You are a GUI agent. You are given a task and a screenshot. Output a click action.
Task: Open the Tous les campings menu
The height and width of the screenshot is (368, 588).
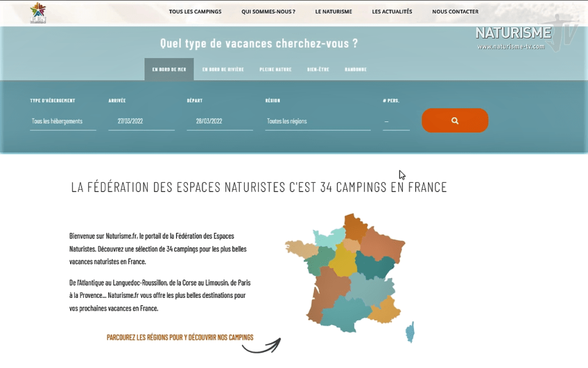click(x=195, y=11)
